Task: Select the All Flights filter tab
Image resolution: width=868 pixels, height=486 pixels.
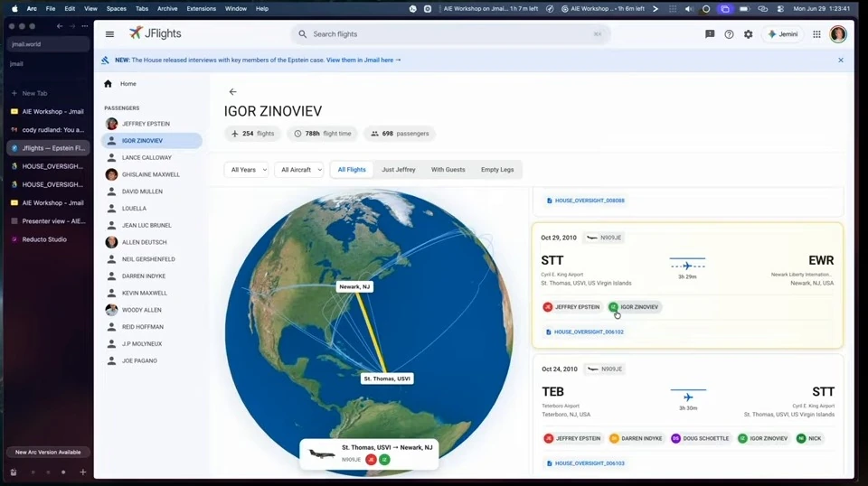Action: click(352, 170)
